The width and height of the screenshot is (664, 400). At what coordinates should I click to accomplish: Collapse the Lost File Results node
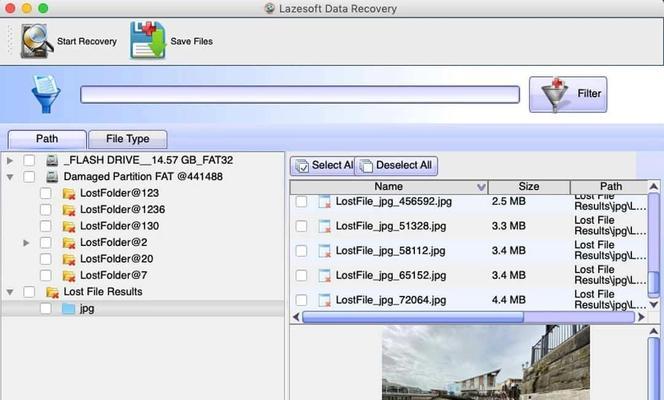tap(10, 292)
